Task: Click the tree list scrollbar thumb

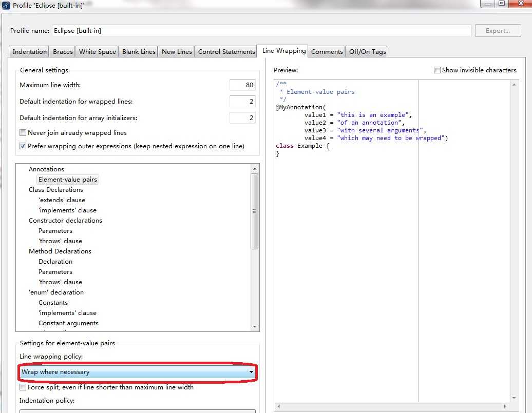Action: coord(255,211)
